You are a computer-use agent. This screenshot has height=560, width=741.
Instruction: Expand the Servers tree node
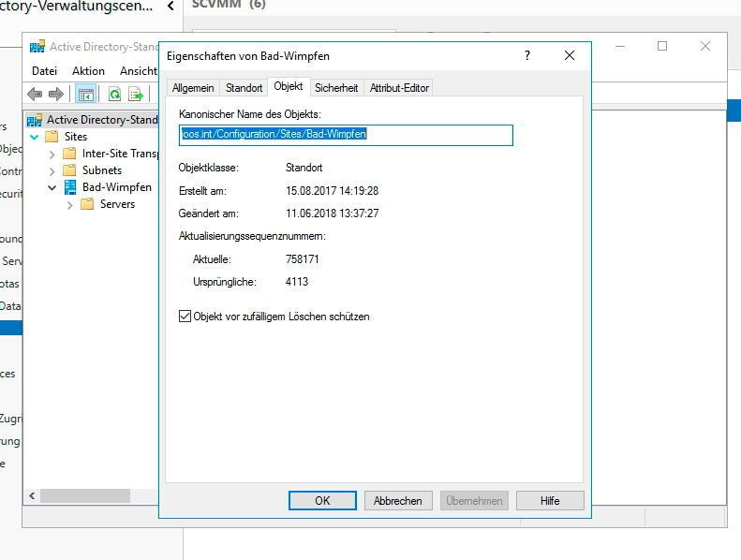tap(70, 205)
